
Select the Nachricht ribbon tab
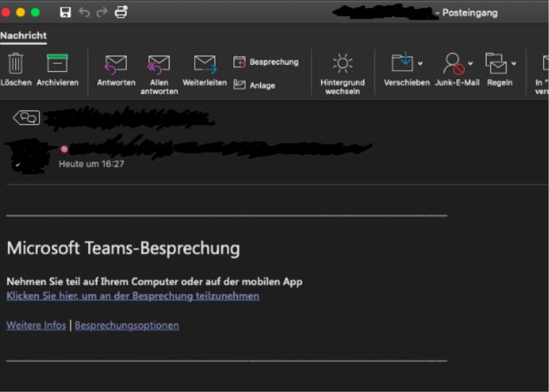click(23, 36)
